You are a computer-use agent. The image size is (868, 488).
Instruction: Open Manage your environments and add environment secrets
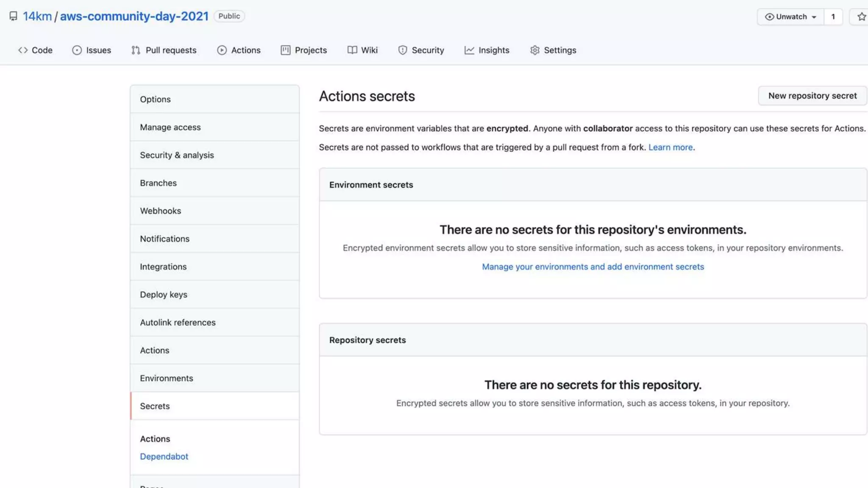[593, 266]
